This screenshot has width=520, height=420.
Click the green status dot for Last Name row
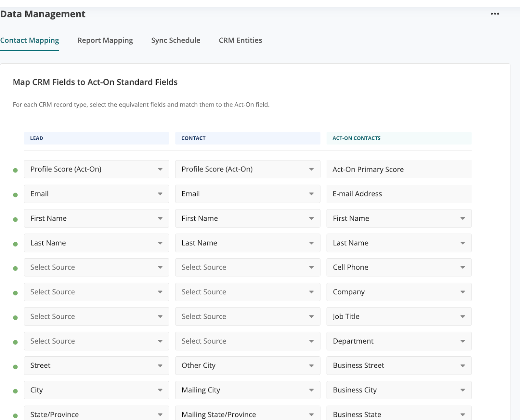[x=15, y=244]
